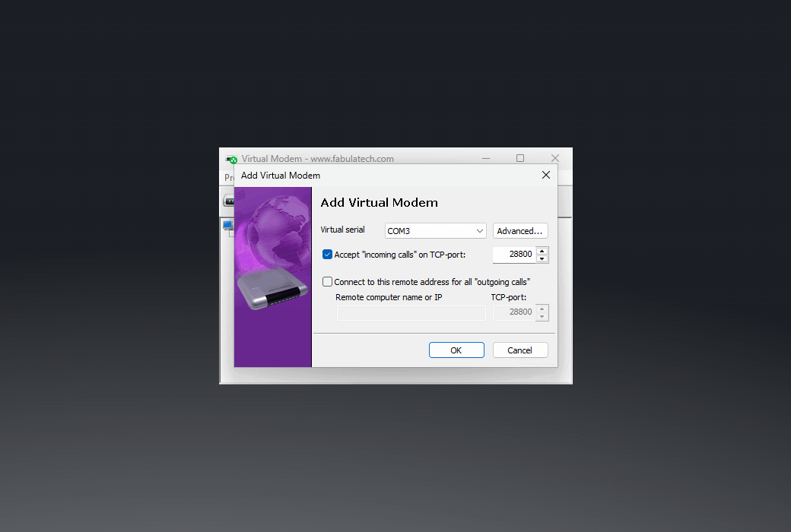Click the modem toolbar icon behind the dialog
791x532 pixels.
(x=227, y=201)
